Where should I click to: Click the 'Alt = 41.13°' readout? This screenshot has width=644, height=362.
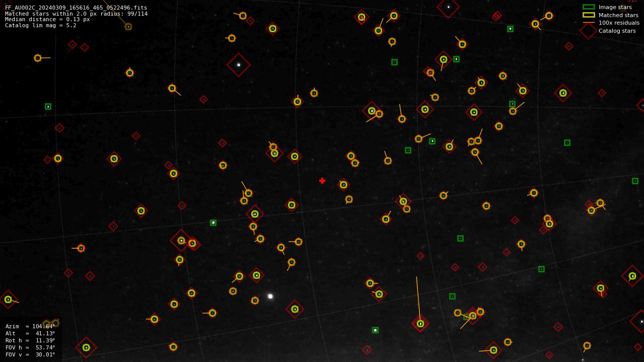pyautogui.click(x=30, y=333)
